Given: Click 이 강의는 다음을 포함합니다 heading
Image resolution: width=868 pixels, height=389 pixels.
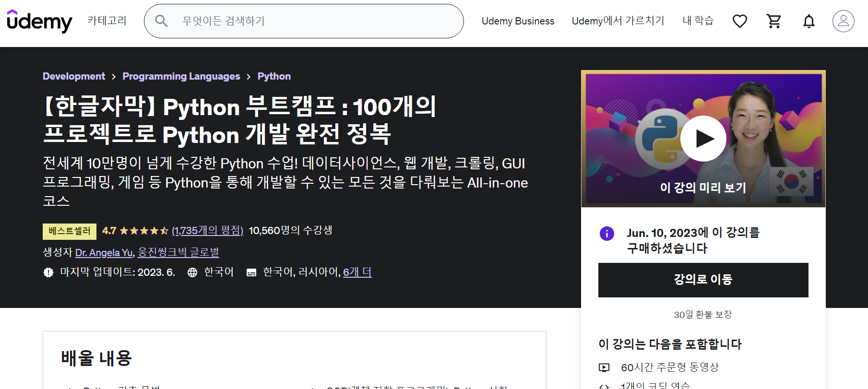Looking at the screenshot, I should pos(670,344).
